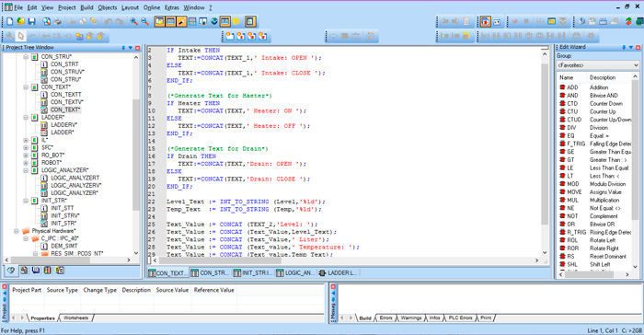Viewport: 644px width, 335px height.
Task: Click the Open Project folder icon
Action: tap(20, 21)
